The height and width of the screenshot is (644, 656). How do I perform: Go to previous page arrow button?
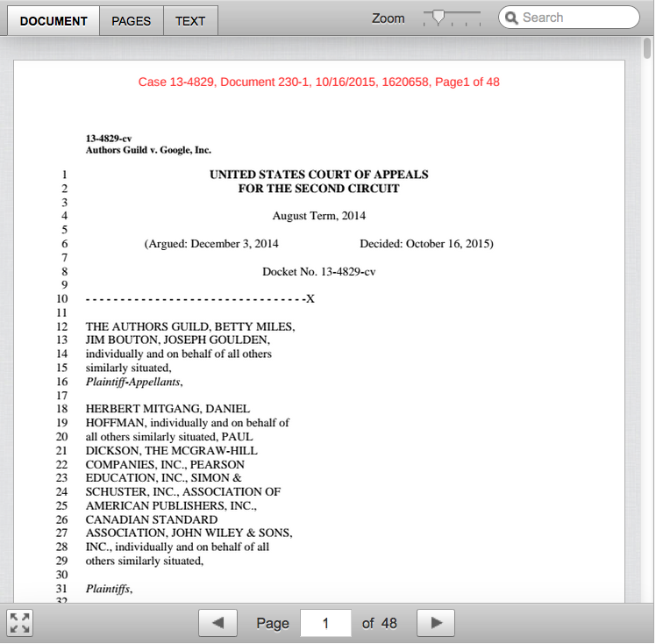pyautogui.click(x=218, y=623)
